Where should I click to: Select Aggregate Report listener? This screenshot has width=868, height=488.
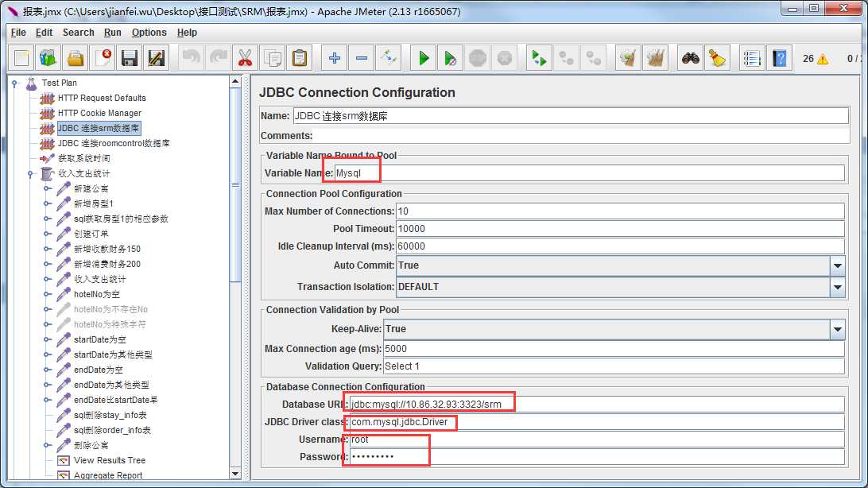(108, 475)
